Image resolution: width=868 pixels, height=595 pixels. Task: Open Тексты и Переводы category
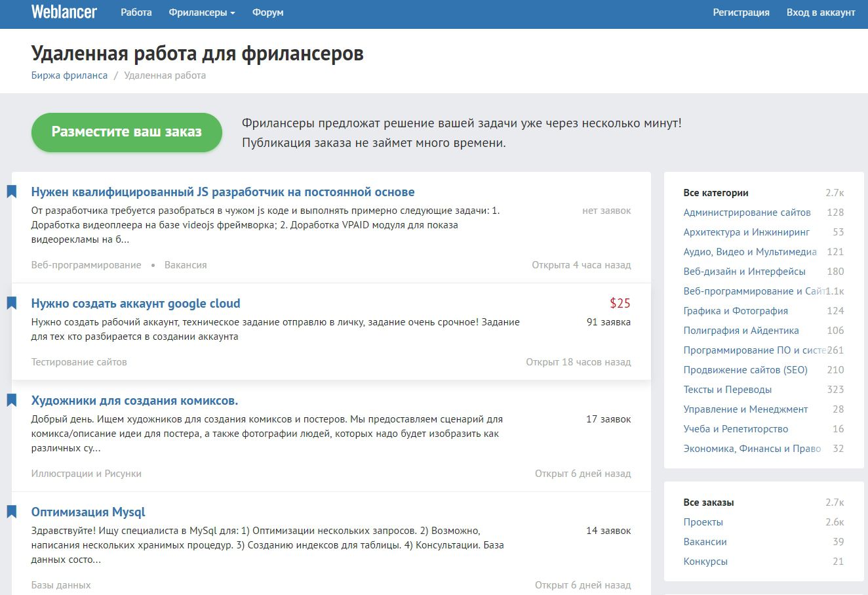[x=728, y=390]
